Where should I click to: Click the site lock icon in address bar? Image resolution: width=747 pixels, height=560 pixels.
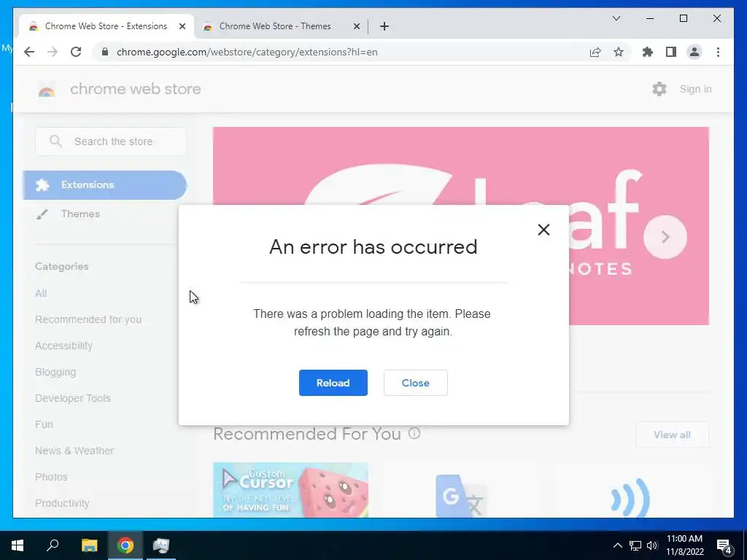point(105,52)
